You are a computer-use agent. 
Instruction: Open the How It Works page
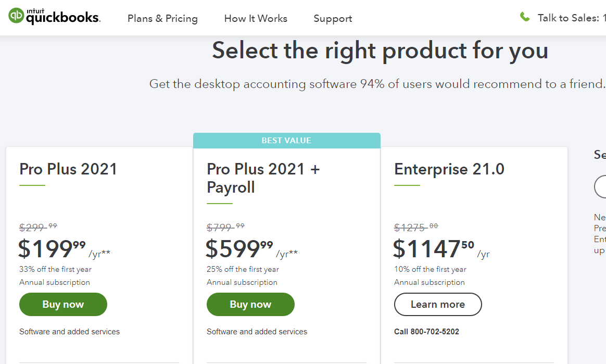256,18
